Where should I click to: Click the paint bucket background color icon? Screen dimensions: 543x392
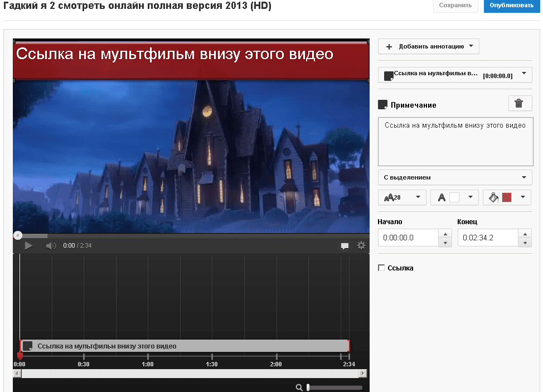[x=493, y=197]
